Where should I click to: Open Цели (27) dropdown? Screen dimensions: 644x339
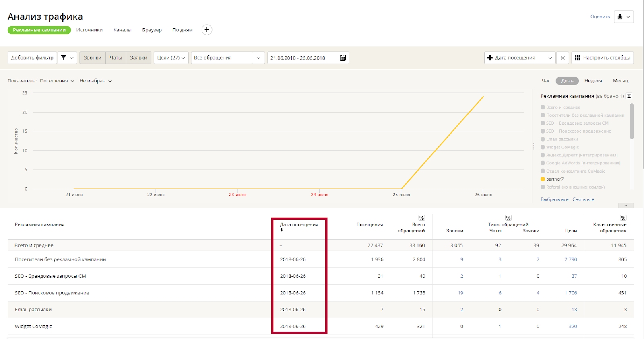171,58
